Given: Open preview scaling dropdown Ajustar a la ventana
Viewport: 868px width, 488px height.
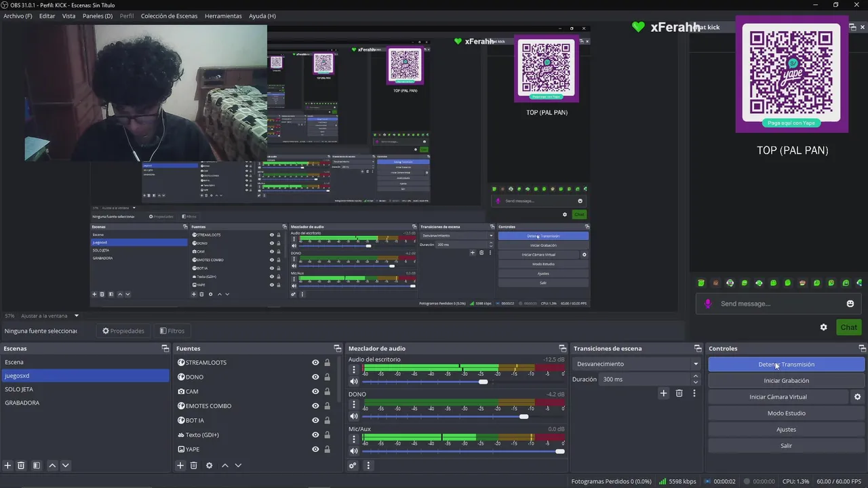Looking at the screenshot, I should (x=50, y=316).
